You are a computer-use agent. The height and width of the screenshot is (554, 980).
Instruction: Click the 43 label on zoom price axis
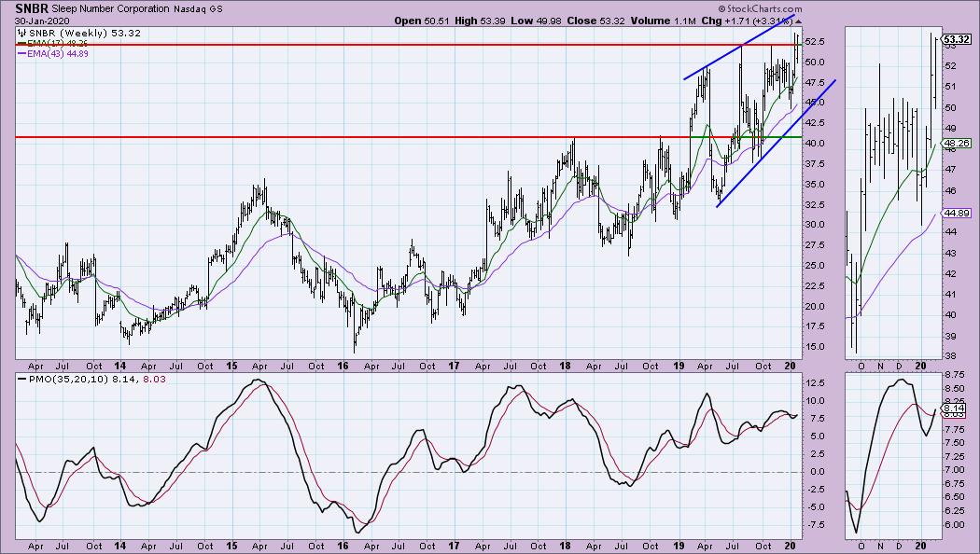[x=950, y=253]
